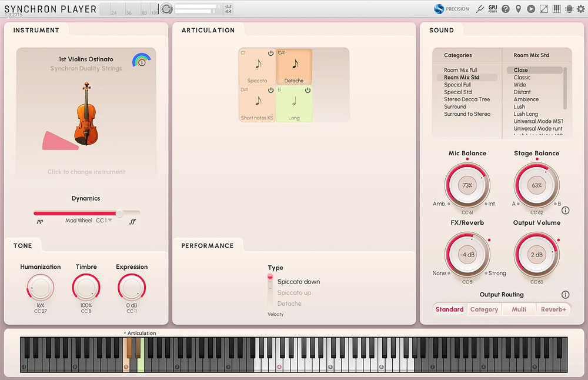Toggle the piano keyboard icon in toolbar
588x380 pixels.
556,9
